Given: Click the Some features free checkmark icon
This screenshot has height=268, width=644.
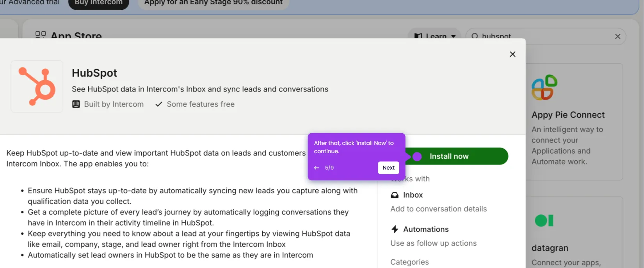Looking at the screenshot, I should click(159, 104).
